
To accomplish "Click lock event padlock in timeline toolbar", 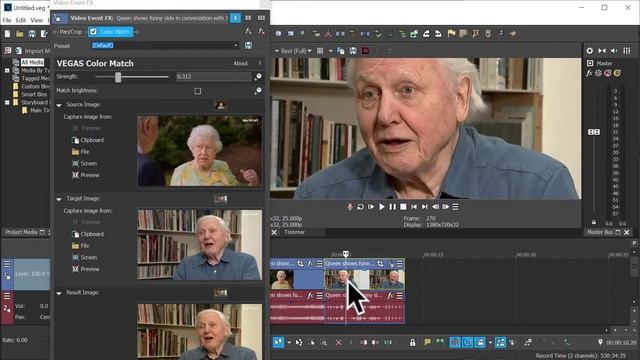I will (413, 342).
